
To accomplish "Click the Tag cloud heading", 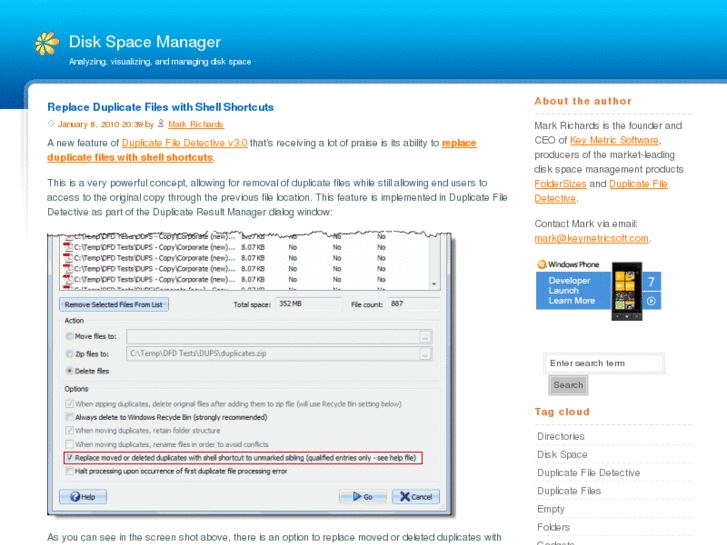I will [562, 412].
